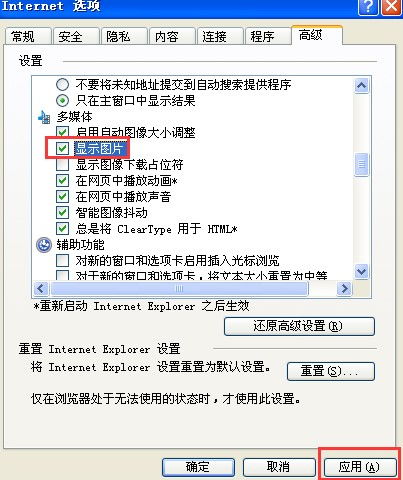Toggle 智能图像抖动 checkbox

62,213
